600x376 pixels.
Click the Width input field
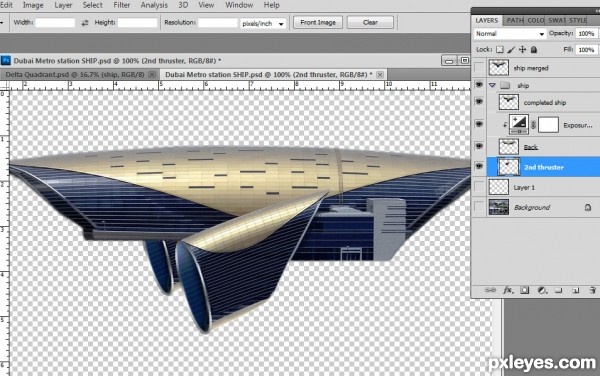(55, 23)
